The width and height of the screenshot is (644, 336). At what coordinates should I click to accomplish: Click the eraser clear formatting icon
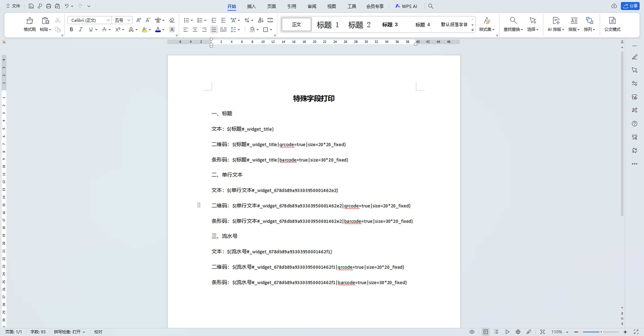pyautogui.click(x=172, y=20)
